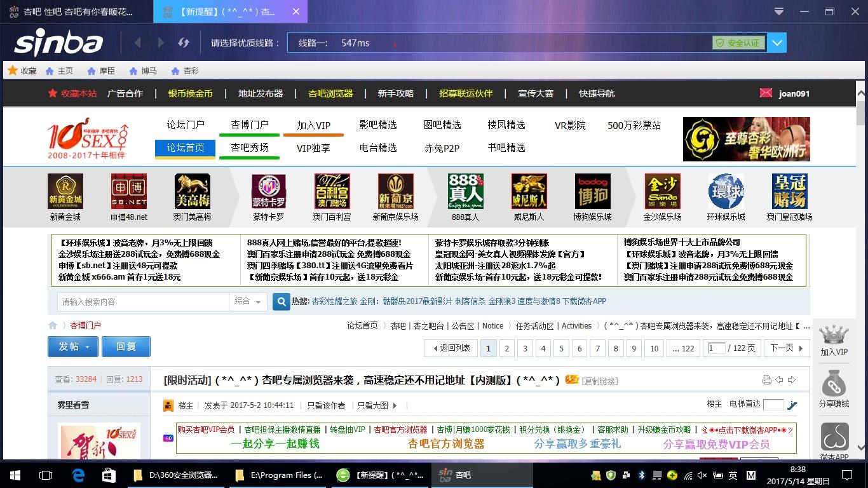Click the 新黄金城 logo icon
868x488 pixels.
(x=65, y=191)
